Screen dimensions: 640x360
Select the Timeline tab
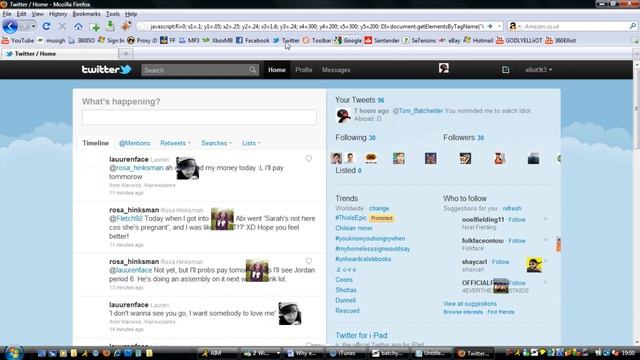(96, 143)
